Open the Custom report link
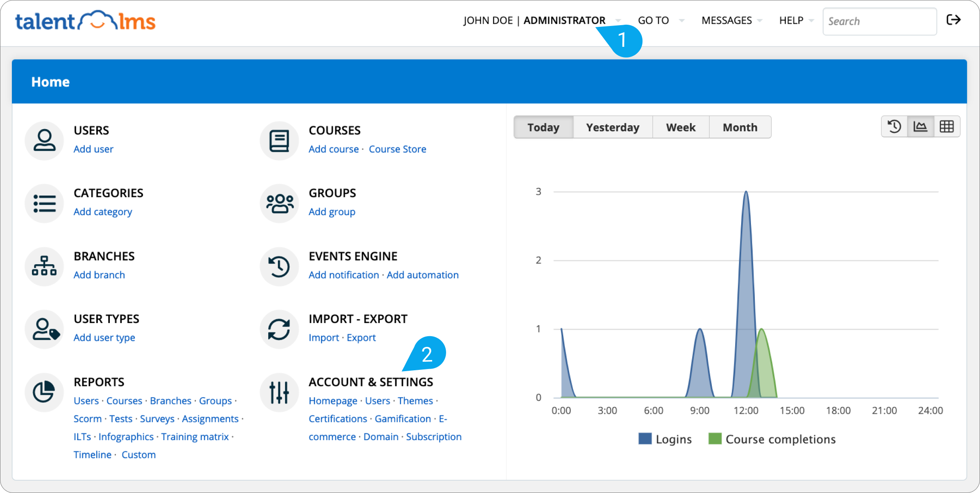This screenshot has height=493, width=980. click(x=138, y=455)
